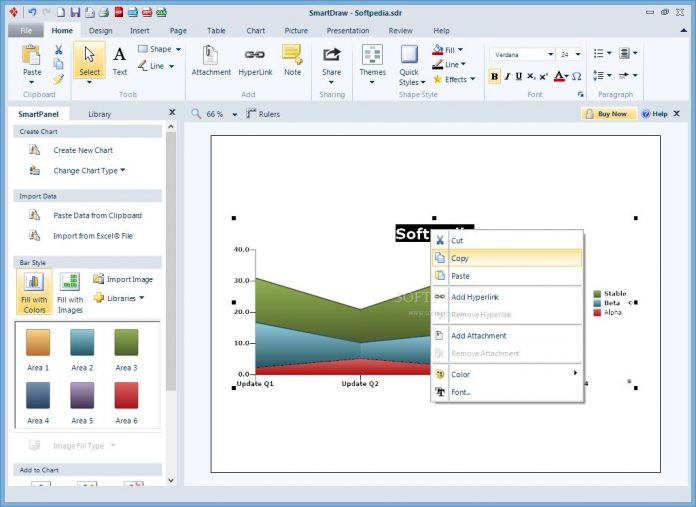Select the Text tool
The image size is (696, 507).
pos(119,61)
